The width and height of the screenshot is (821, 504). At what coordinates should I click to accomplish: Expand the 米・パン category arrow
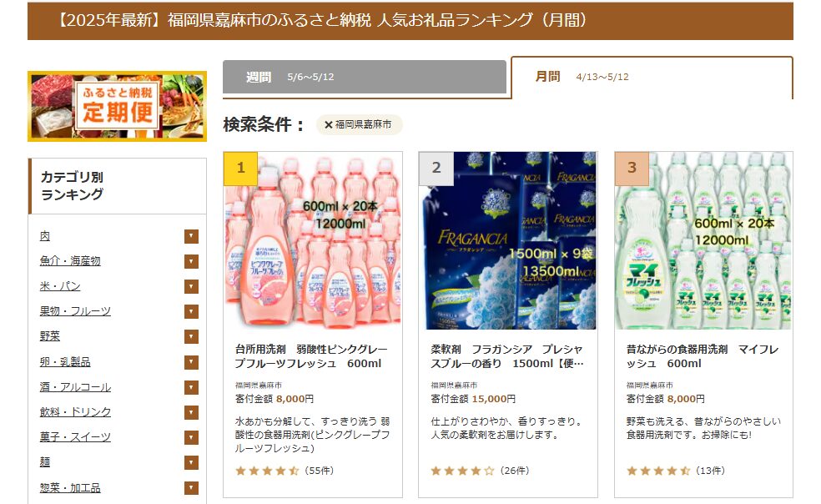pyautogui.click(x=191, y=286)
